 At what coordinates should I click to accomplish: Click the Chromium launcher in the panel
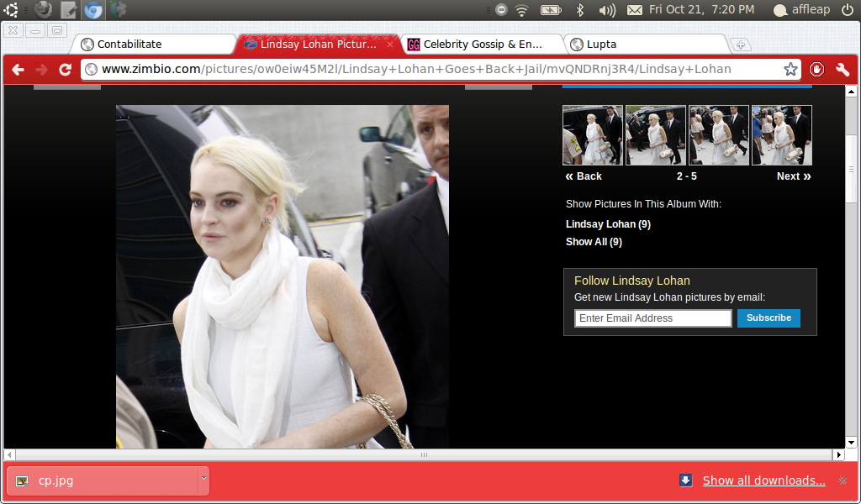click(92, 10)
